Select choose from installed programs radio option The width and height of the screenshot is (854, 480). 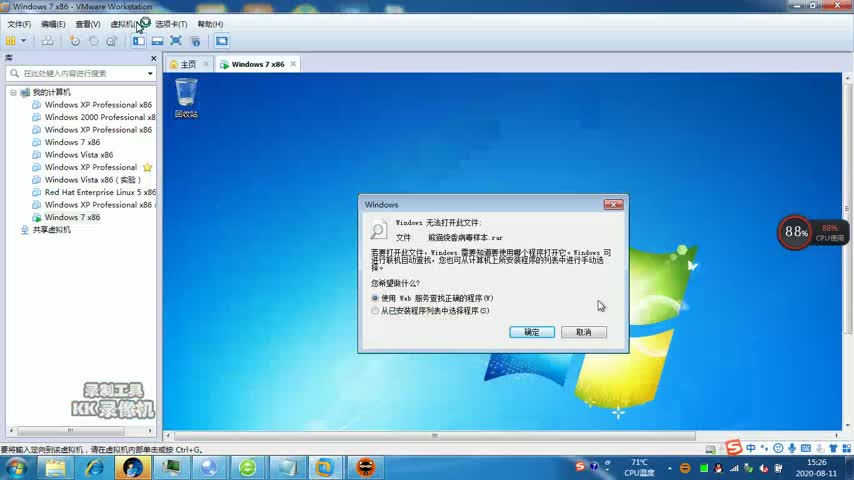tap(375, 311)
